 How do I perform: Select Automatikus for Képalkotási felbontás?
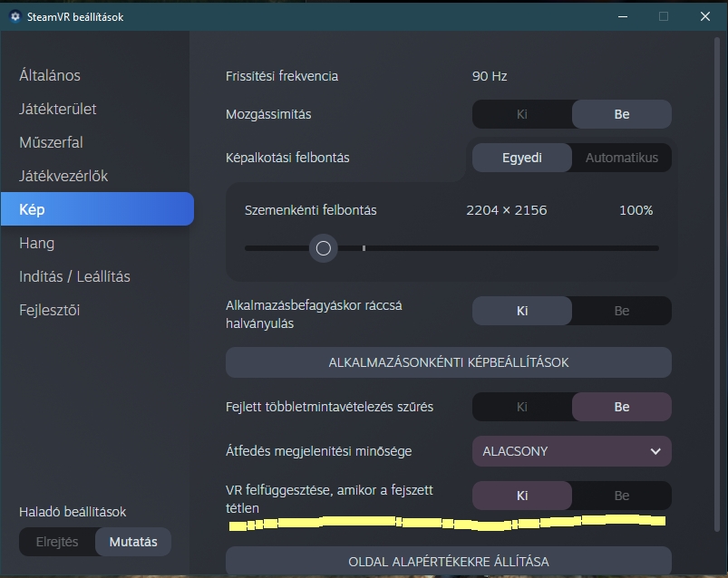pos(622,158)
